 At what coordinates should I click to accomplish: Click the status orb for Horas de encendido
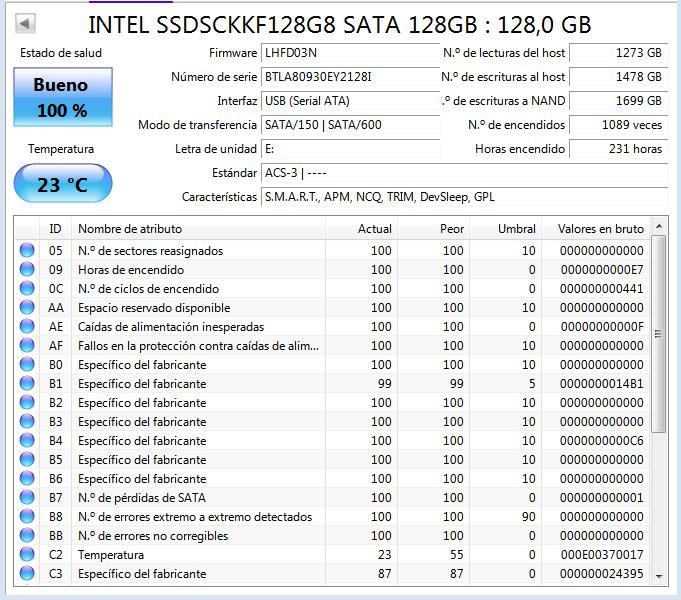point(27,269)
